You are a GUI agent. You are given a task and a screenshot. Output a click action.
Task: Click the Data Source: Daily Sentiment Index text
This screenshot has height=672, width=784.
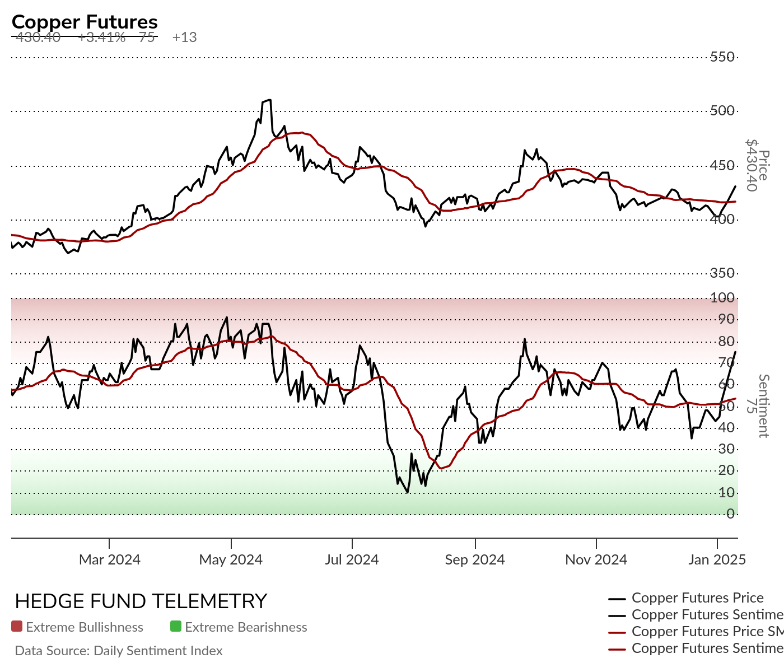[119, 651]
